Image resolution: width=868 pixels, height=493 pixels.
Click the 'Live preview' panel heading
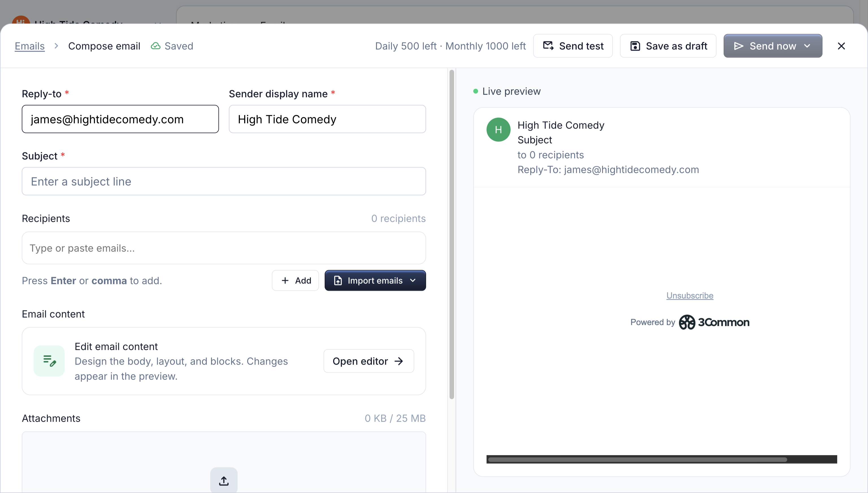[511, 91]
